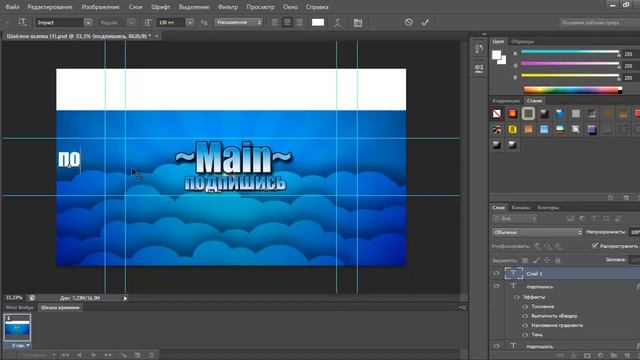Switch to the Образцы tab
The width and height of the screenshot is (640, 360).
click(x=522, y=41)
